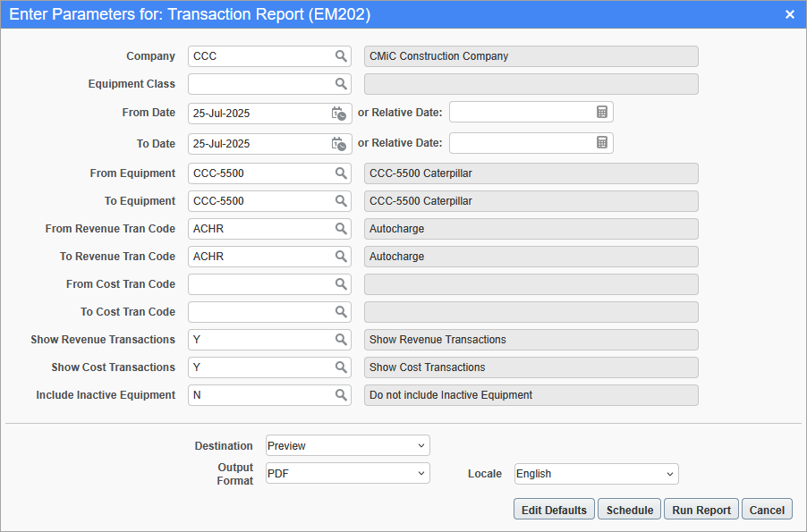Open the Destination dropdown
This screenshot has height=532, width=807.
pos(347,444)
